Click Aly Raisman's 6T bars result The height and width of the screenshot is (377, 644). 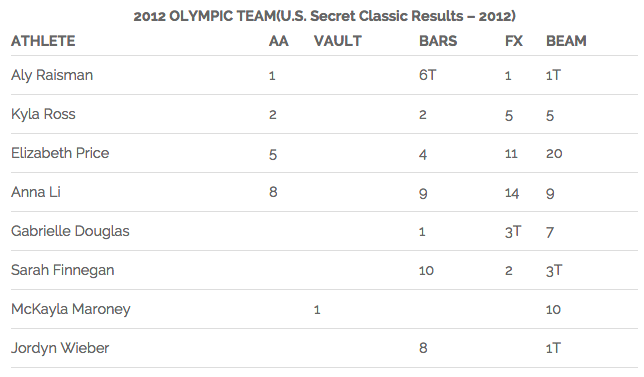pyautogui.click(x=428, y=75)
